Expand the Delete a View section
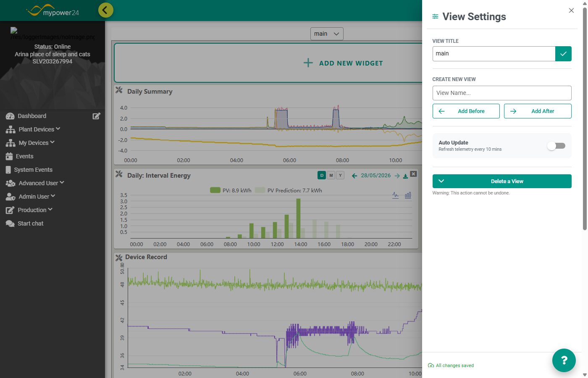This screenshot has width=588, height=378. (502, 181)
